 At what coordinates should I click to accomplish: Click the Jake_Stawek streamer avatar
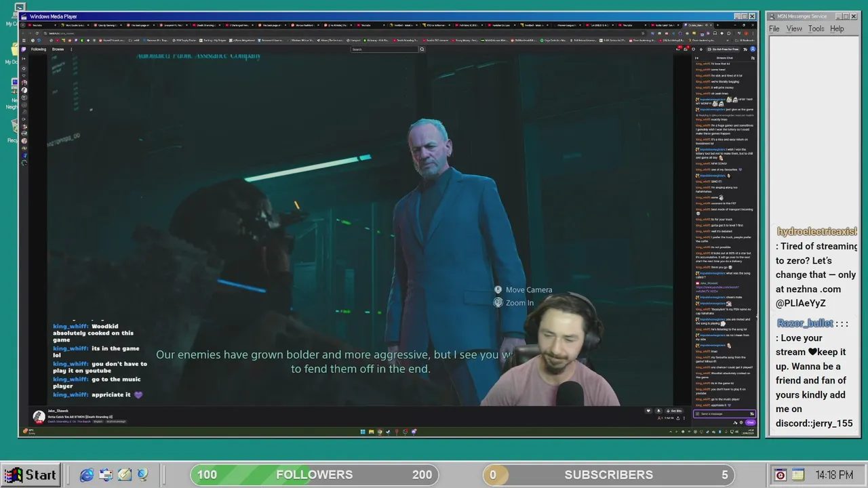[x=39, y=417]
